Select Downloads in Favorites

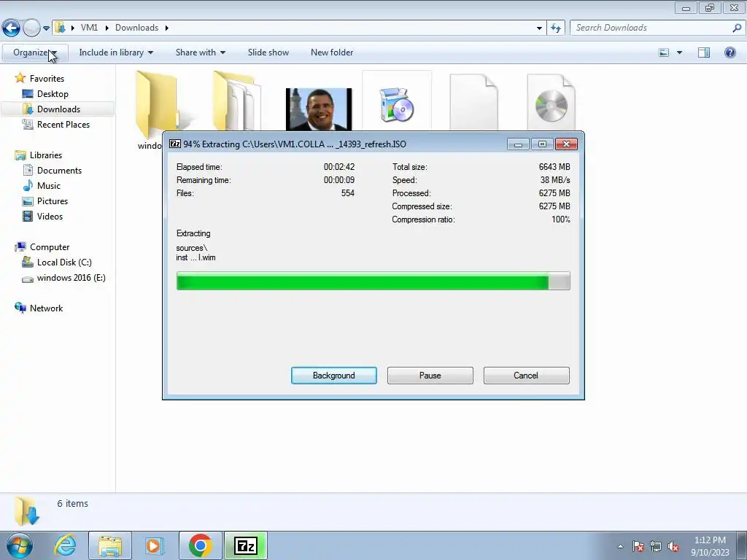click(58, 109)
